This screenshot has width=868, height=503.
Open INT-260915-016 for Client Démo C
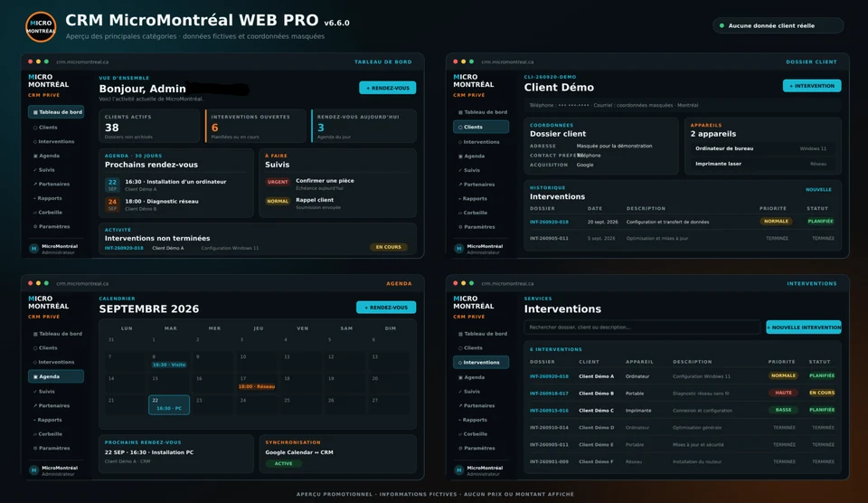point(549,411)
